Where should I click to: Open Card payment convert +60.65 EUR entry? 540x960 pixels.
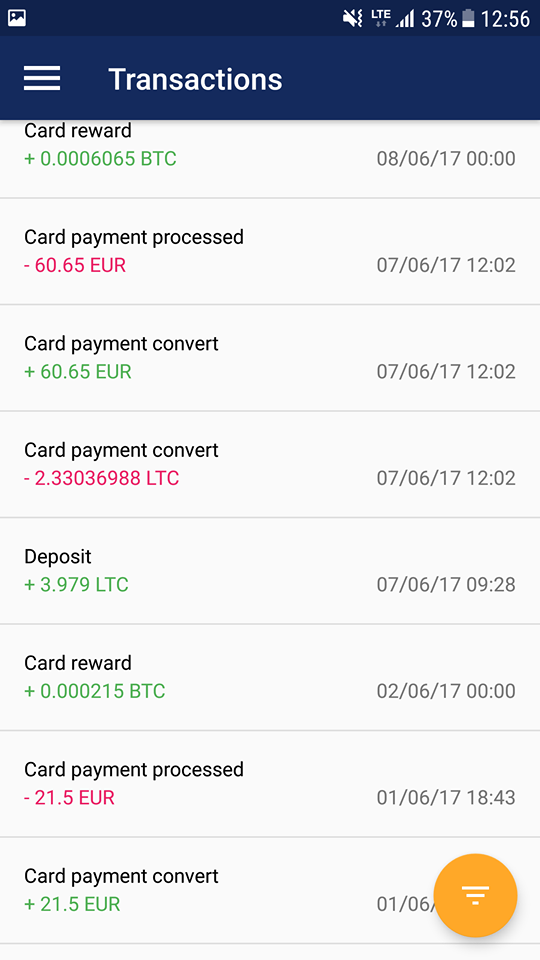270,358
